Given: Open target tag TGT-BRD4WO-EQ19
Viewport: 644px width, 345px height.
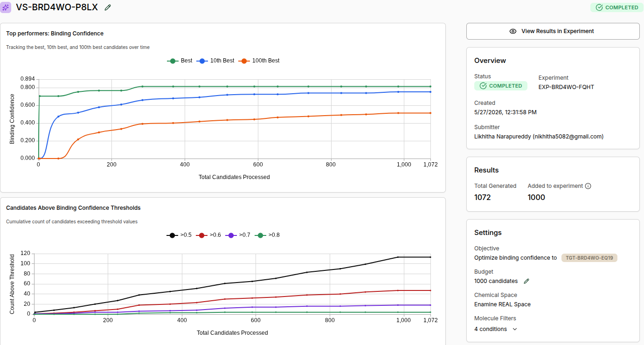Looking at the screenshot, I should 589,258.
